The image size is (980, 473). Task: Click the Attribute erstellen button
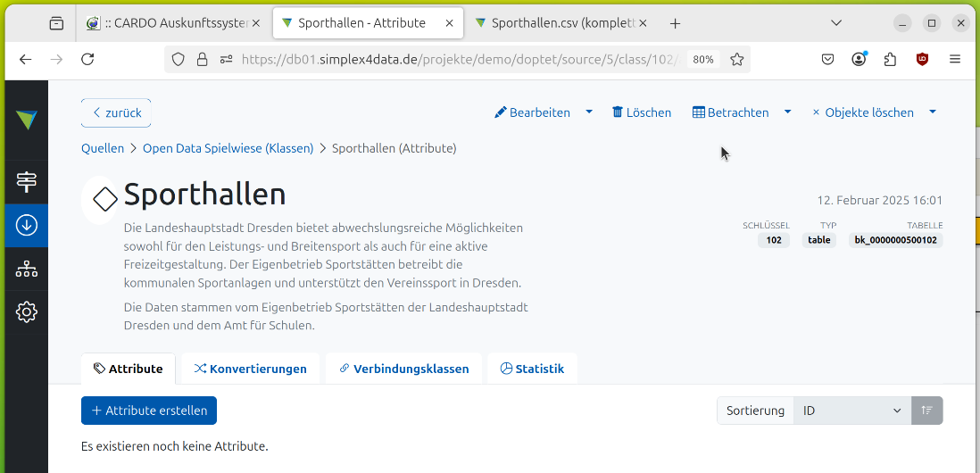point(149,411)
